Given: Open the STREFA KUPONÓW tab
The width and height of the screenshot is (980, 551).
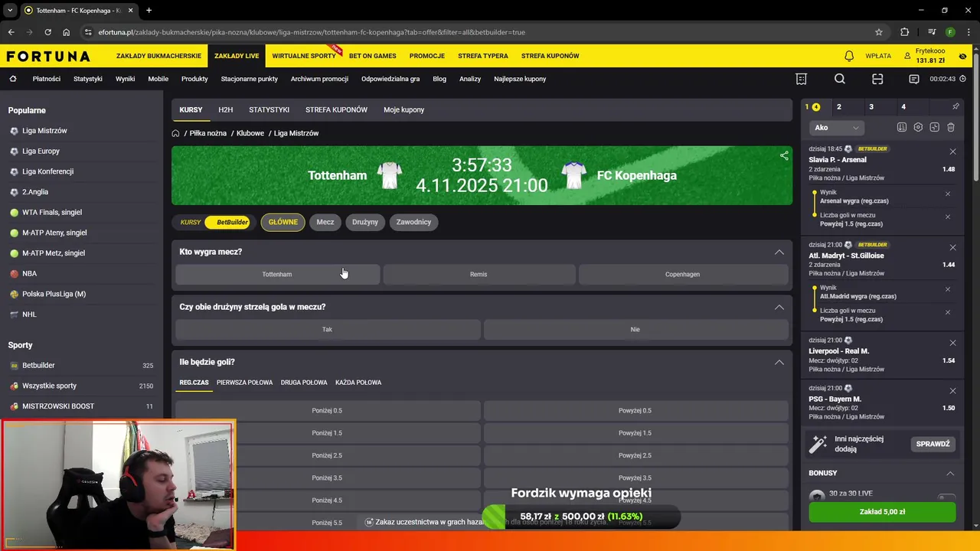Looking at the screenshot, I should pyautogui.click(x=336, y=110).
